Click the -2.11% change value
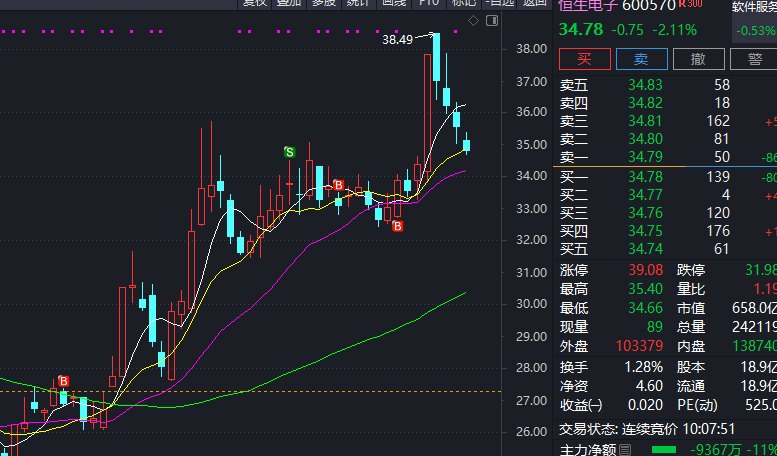 tap(674, 30)
